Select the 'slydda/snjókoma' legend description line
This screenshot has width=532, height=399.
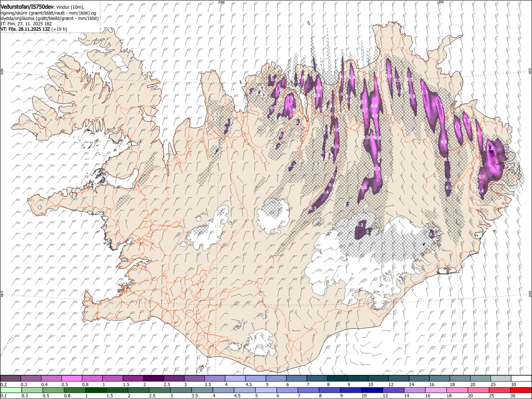click(x=49, y=18)
